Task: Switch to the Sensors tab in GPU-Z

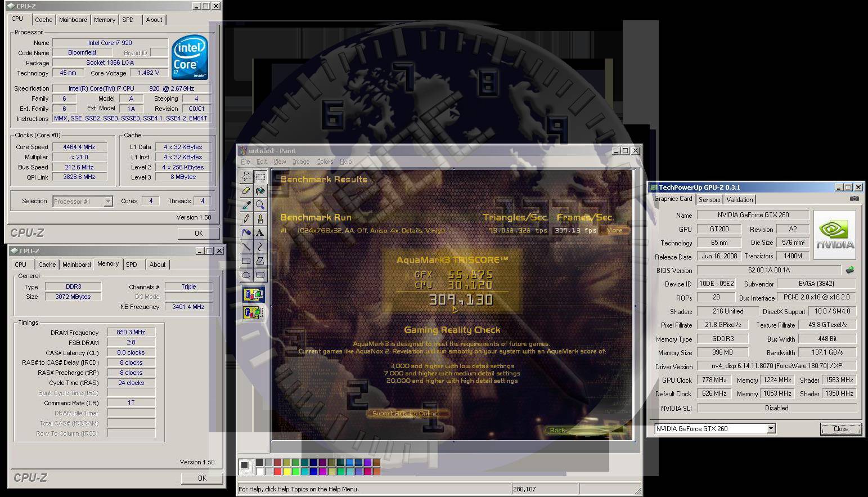Action: coord(709,200)
